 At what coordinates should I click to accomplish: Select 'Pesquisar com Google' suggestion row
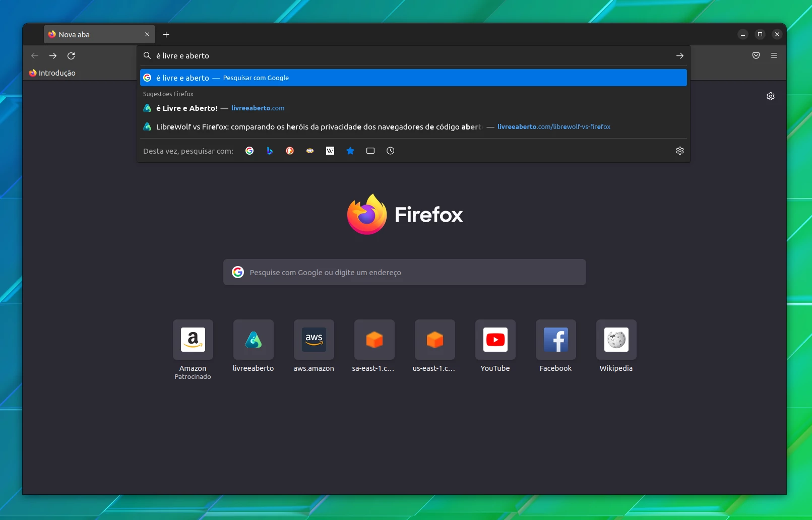pos(413,78)
